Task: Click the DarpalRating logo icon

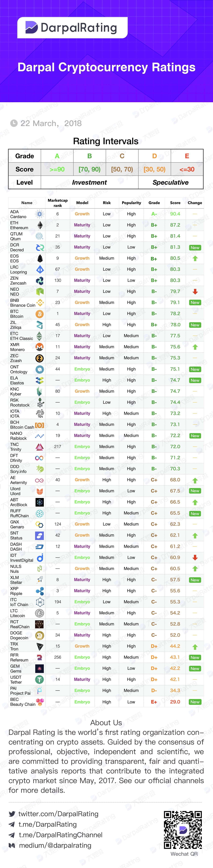Action: click(x=32, y=28)
